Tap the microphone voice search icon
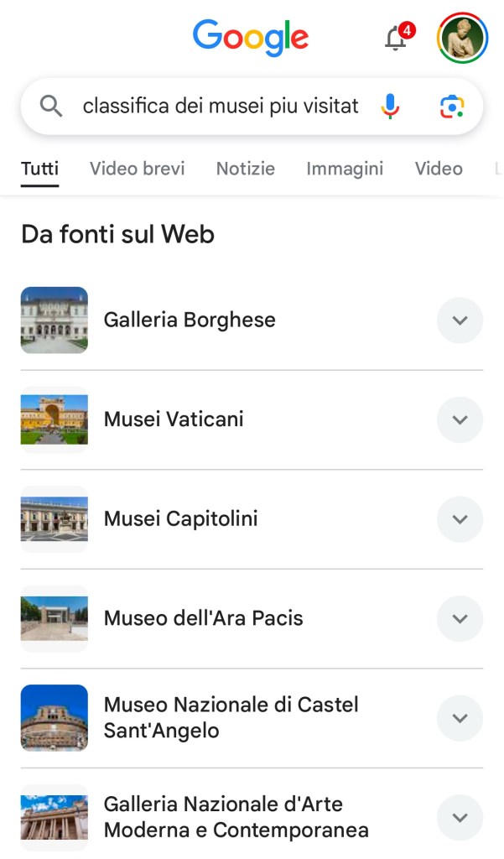This screenshot has height=859, width=504. 390,107
